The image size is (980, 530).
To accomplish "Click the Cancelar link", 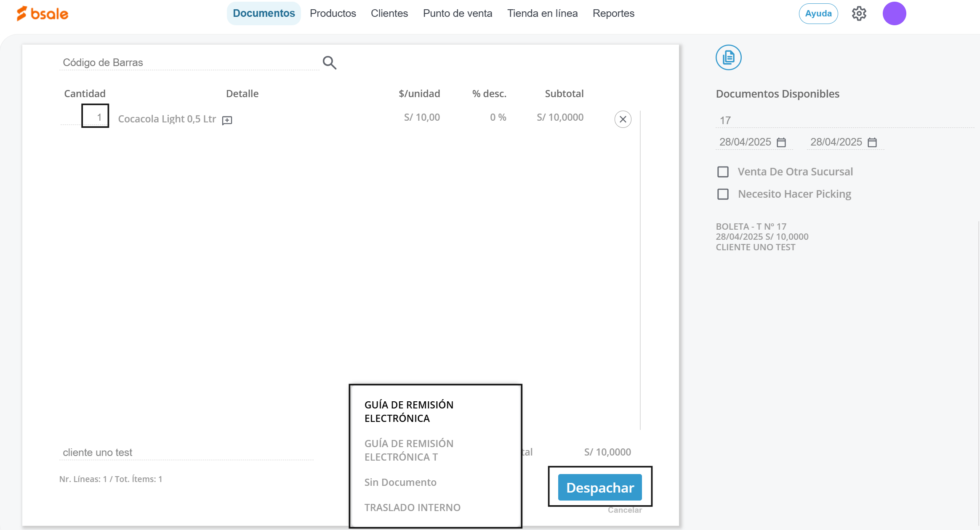I will point(624,510).
